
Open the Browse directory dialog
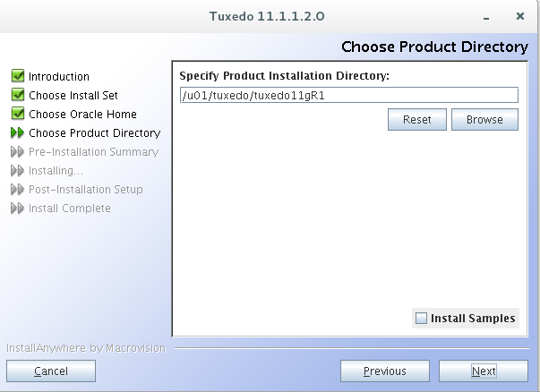pos(484,120)
